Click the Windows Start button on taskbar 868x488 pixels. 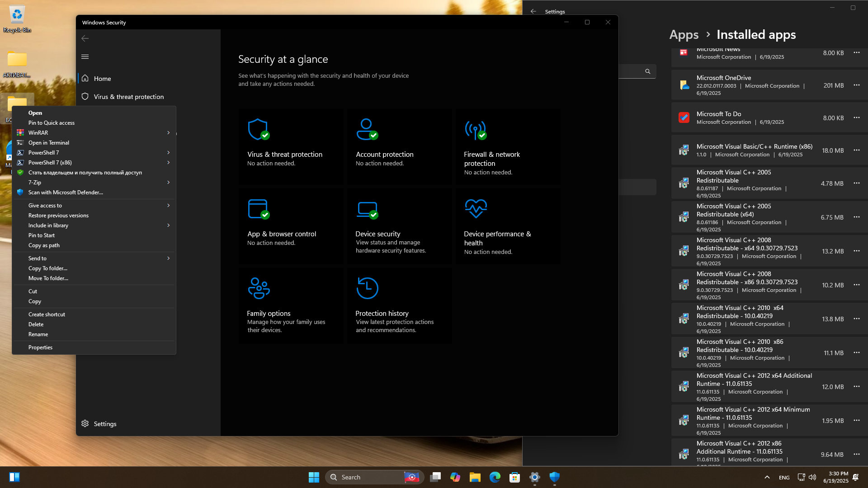[x=314, y=477]
